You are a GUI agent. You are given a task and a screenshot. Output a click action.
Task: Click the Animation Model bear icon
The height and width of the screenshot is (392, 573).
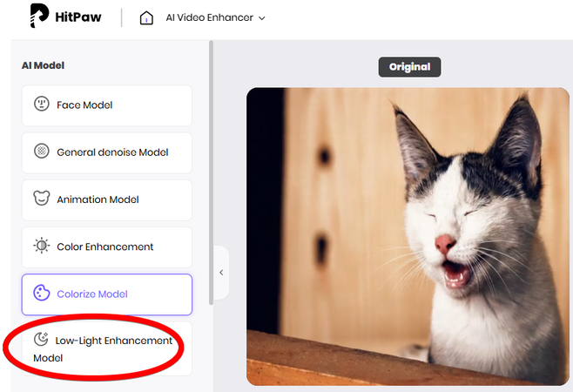coord(42,199)
